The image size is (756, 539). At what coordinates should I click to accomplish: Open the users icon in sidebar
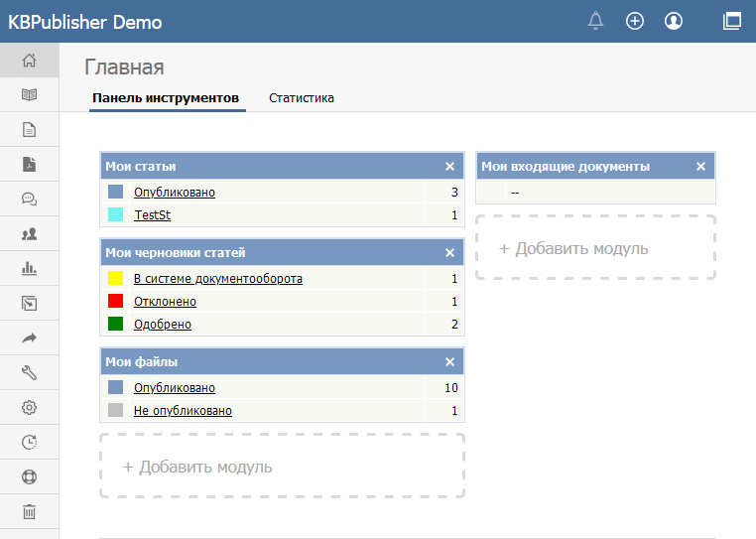click(29, 233)
